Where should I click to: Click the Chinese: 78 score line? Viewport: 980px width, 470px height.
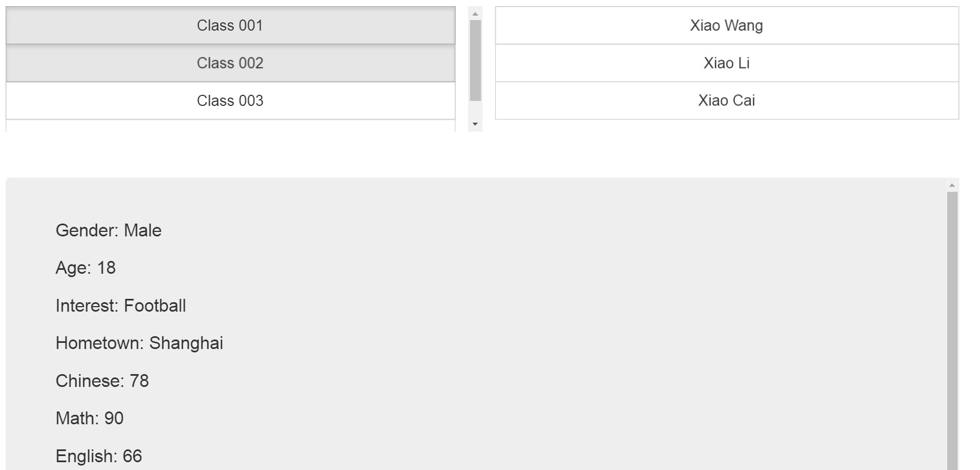click(x=102, y=381)
